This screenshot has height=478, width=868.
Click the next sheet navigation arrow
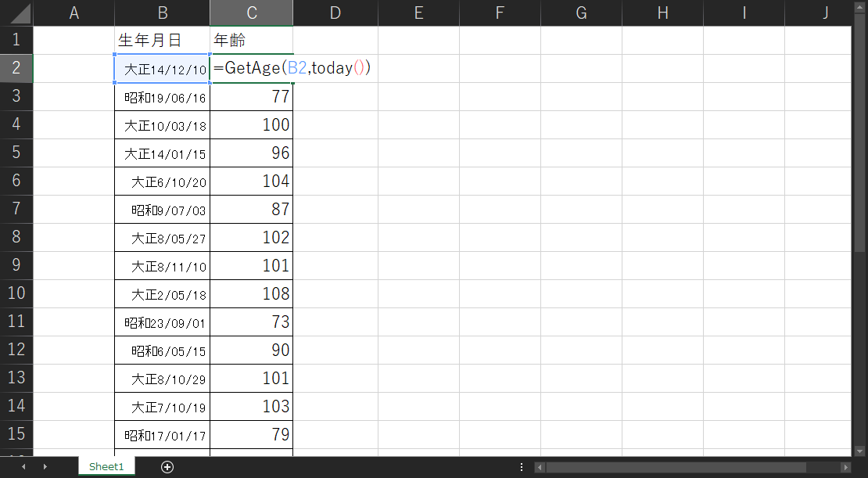pyautogui.click(x=45, y=467)
